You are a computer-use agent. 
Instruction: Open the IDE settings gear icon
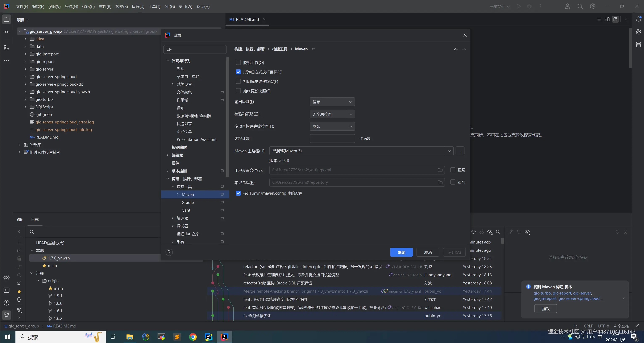click(593, 7)
